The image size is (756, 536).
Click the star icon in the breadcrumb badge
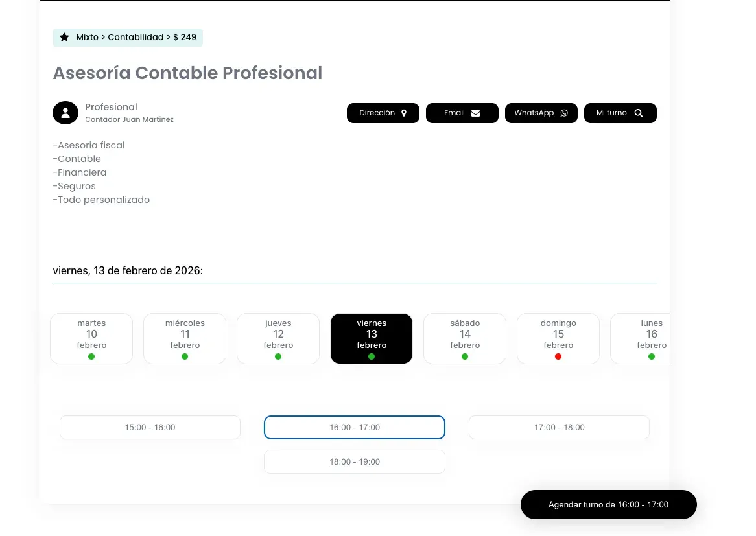(x=64, y=37)
